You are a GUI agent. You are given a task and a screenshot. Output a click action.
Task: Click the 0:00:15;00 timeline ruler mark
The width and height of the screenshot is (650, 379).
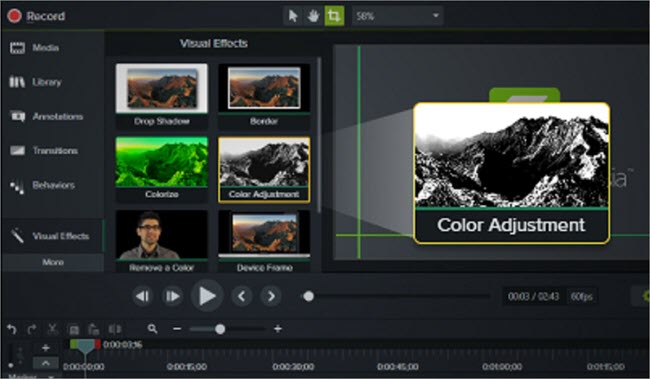187,367
